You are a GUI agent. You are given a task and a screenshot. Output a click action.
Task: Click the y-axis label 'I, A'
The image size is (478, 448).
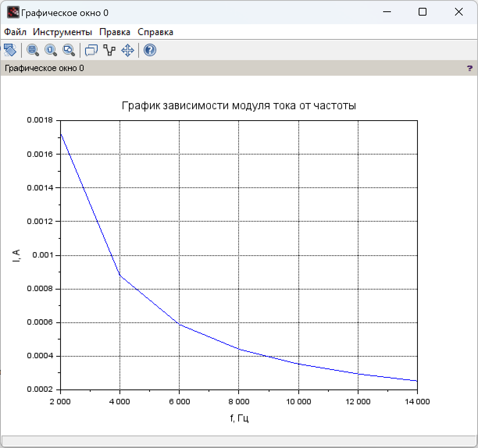click(16, 255)
